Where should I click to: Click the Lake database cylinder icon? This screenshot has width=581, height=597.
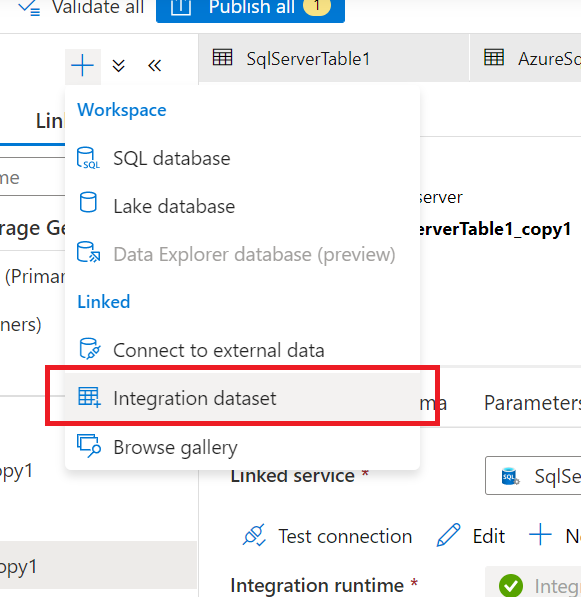tap(88, 202)
